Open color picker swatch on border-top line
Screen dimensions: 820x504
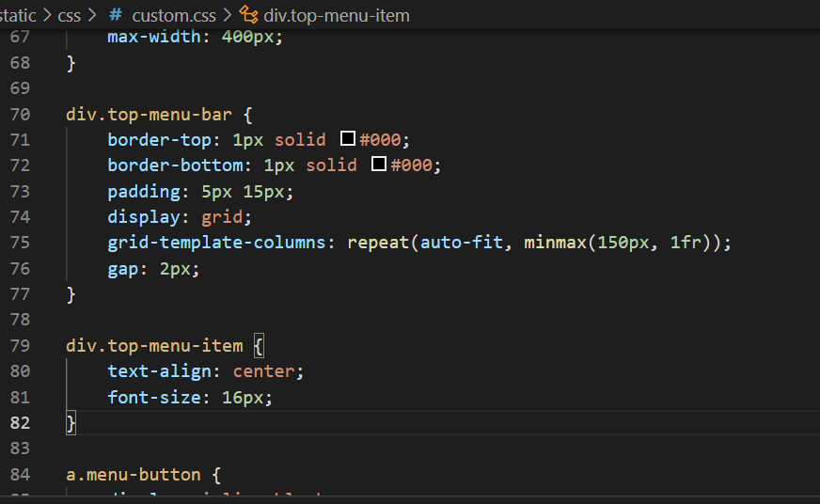348,138
